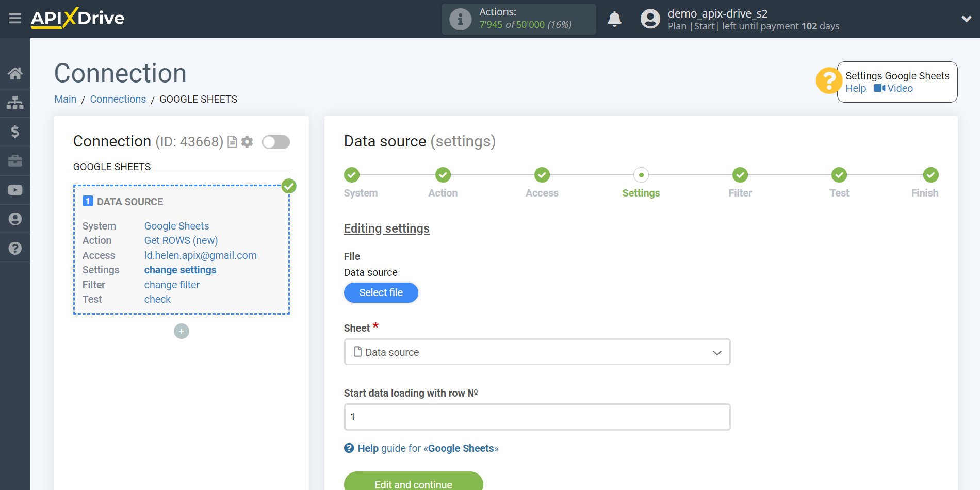Toggle the connection on/off switch
This screenshot has width=980, height=490.
click(276, 142)
